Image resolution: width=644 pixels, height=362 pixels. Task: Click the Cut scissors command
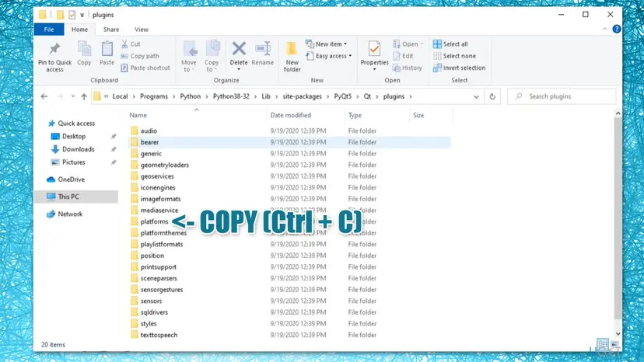click(x=131, y=44)
